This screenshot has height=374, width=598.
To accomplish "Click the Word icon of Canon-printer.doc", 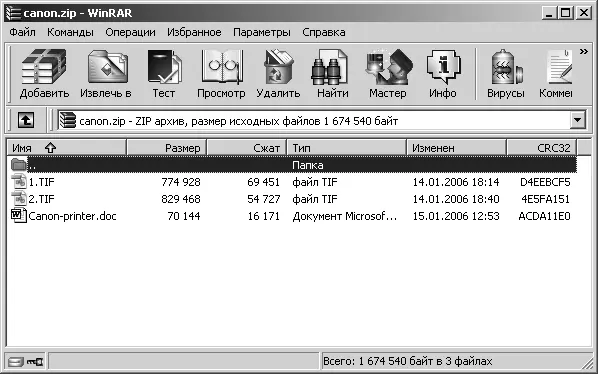I will [x=19, y=215].
